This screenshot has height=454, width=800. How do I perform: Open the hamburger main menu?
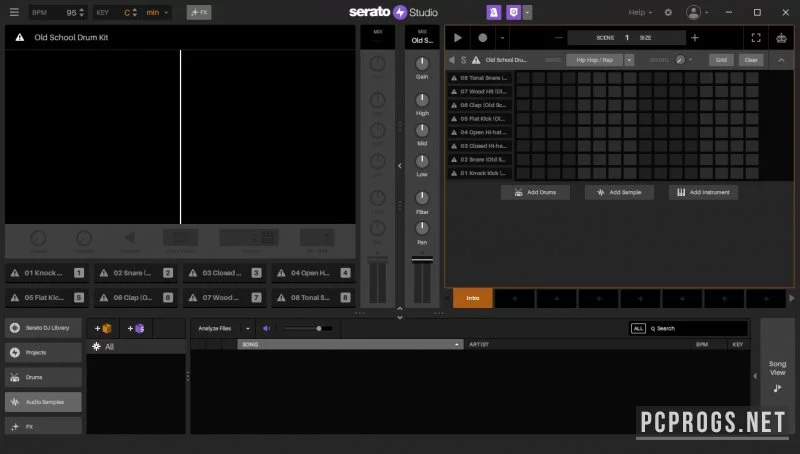tap(14, 12)
